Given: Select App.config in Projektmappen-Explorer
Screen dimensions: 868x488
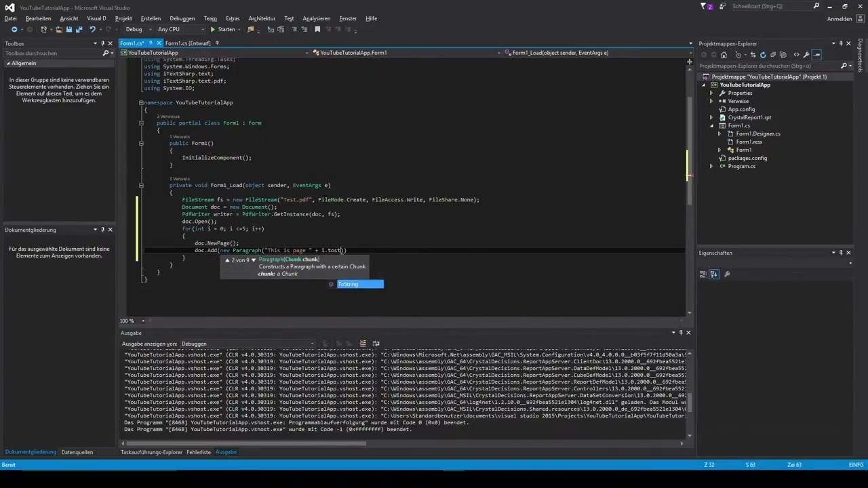Looking at the screenshot, I should coord(741,109).
